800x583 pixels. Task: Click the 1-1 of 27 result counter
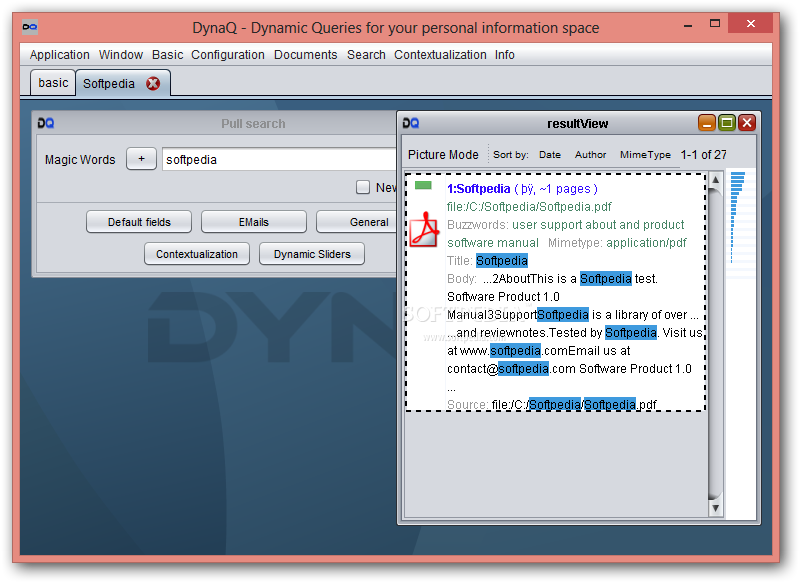tap(704, 155)
